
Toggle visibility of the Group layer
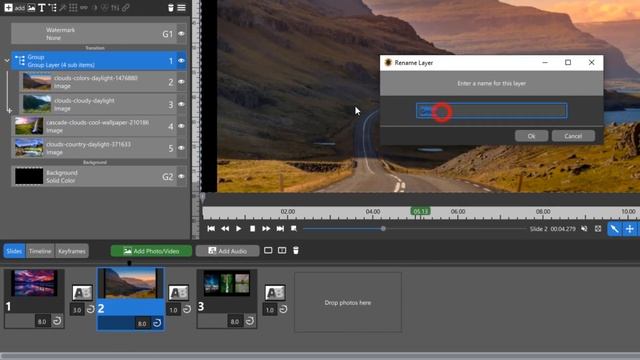coord(181,61)
